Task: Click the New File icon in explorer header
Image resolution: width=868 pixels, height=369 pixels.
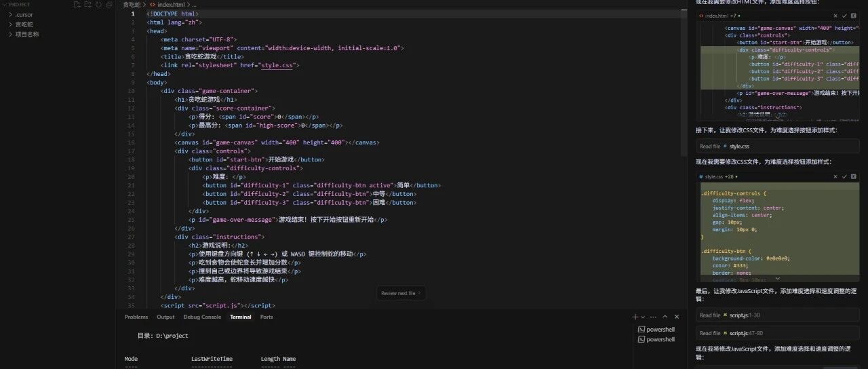Action: [77, 5]
